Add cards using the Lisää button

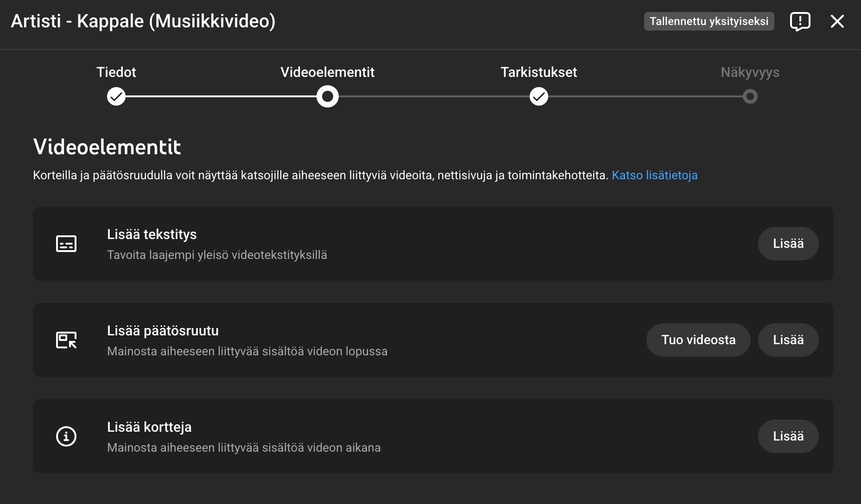(788, 436)
